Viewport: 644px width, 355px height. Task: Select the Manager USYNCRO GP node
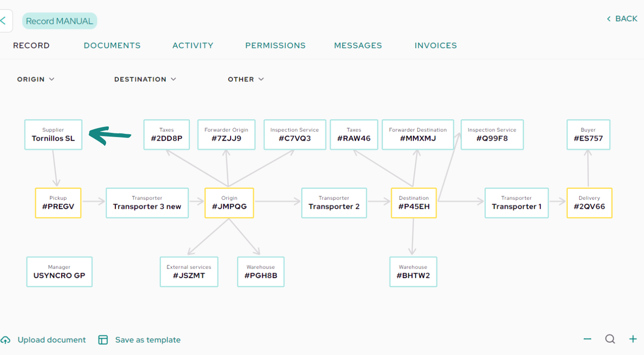(59, 272)
